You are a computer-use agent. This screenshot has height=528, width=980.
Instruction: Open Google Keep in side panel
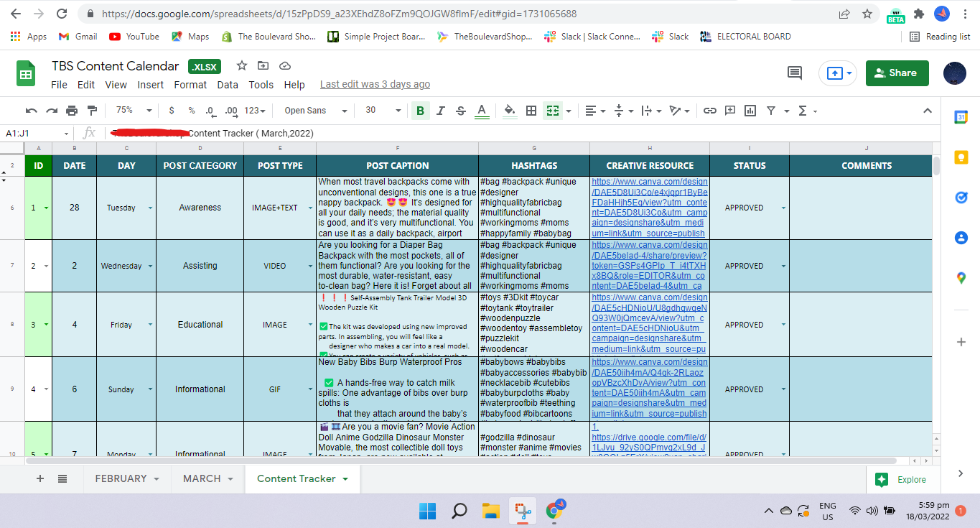coord(961,157)
